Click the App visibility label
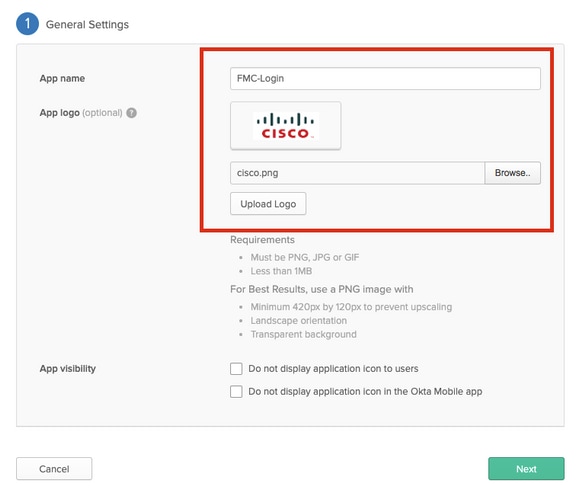The height and width of the screenshot is (494, 585). tap(68, 369)
